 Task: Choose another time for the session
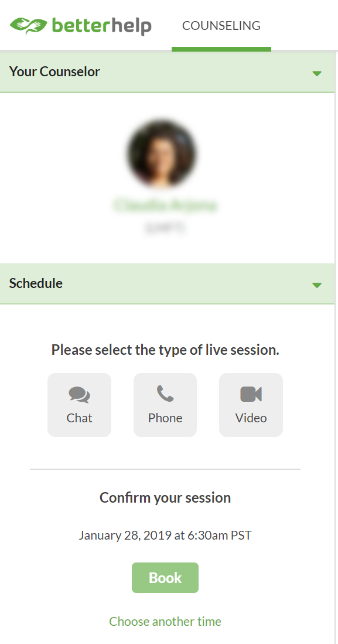click(x=165, y=621)
